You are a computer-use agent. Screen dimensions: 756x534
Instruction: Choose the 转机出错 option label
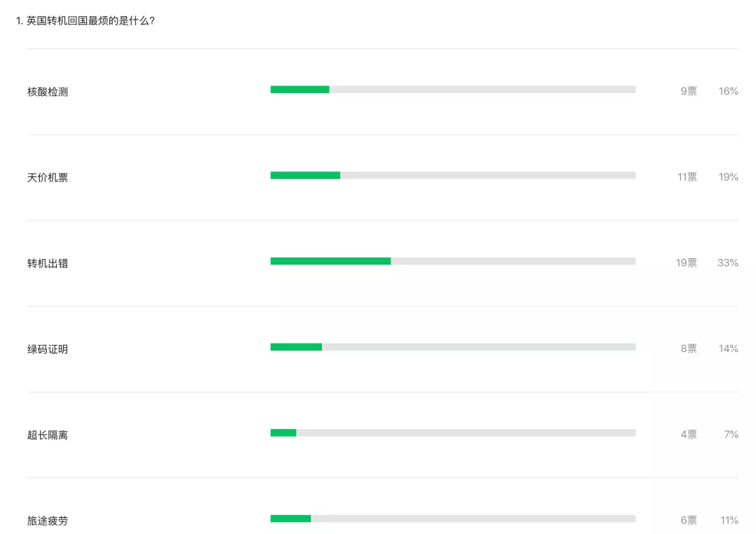click(x=48, y=264)
